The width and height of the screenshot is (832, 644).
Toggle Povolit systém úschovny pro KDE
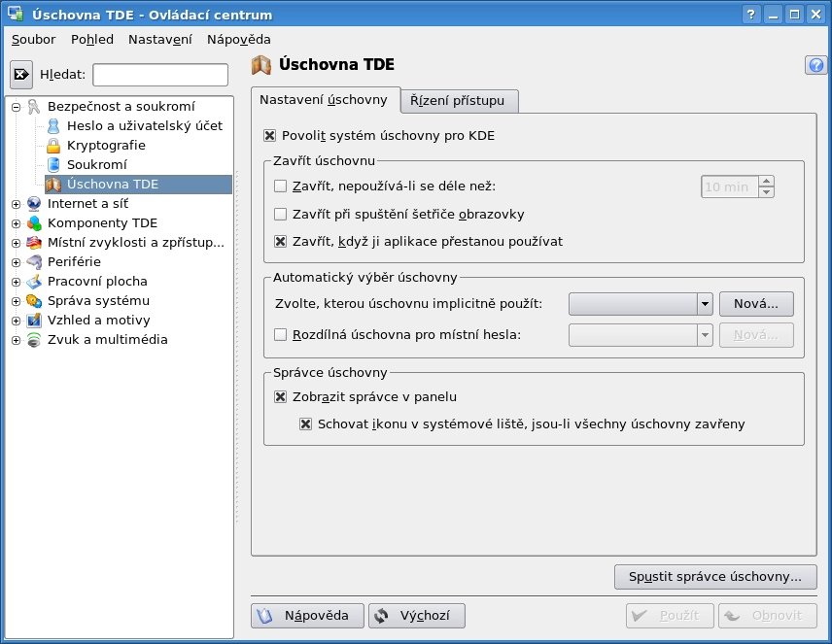tap(269, 136)
